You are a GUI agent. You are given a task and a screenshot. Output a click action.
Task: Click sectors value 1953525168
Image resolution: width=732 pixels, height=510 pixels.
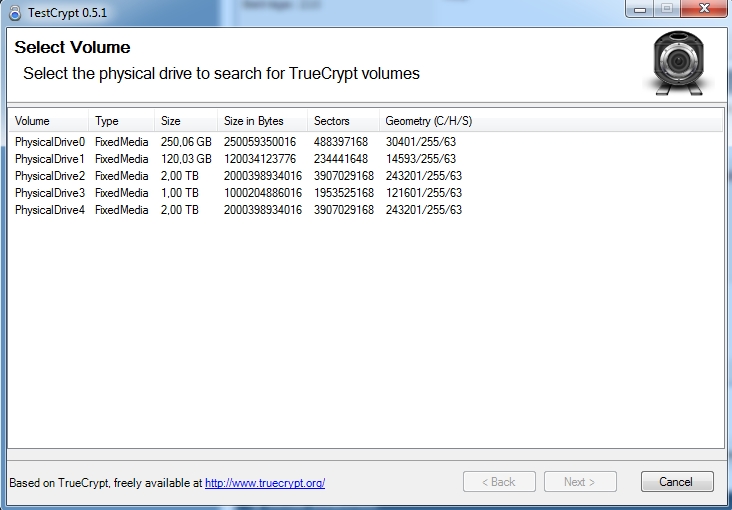(344, 193)
